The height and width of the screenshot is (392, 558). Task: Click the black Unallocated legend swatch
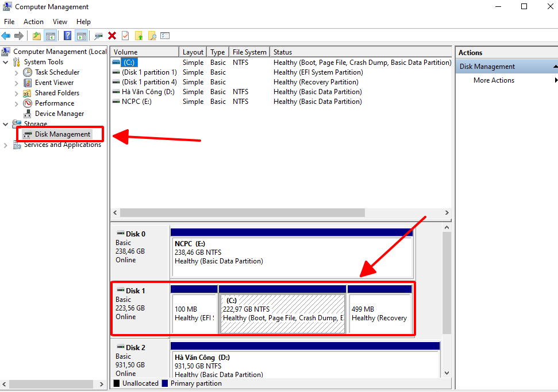(116, 383)
